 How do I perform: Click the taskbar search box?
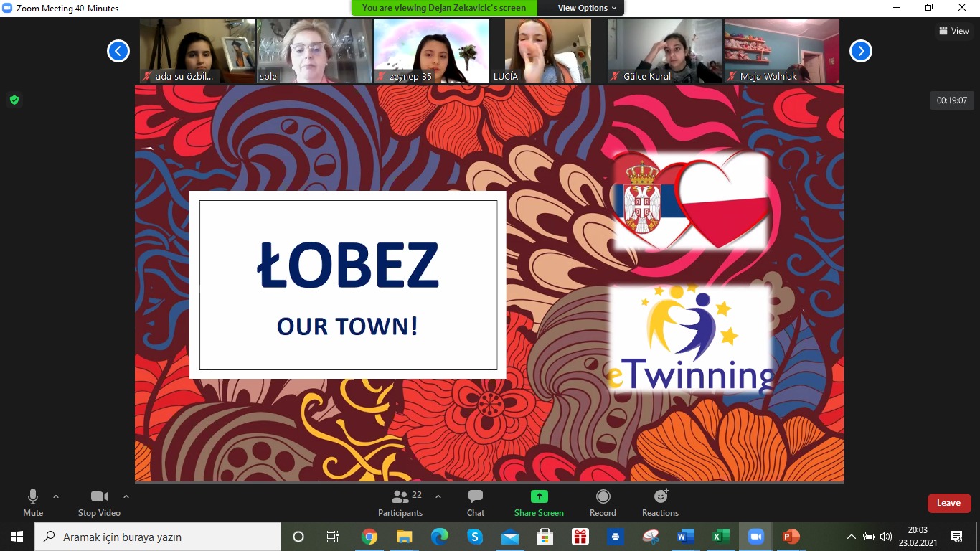(x=158, y=537)
